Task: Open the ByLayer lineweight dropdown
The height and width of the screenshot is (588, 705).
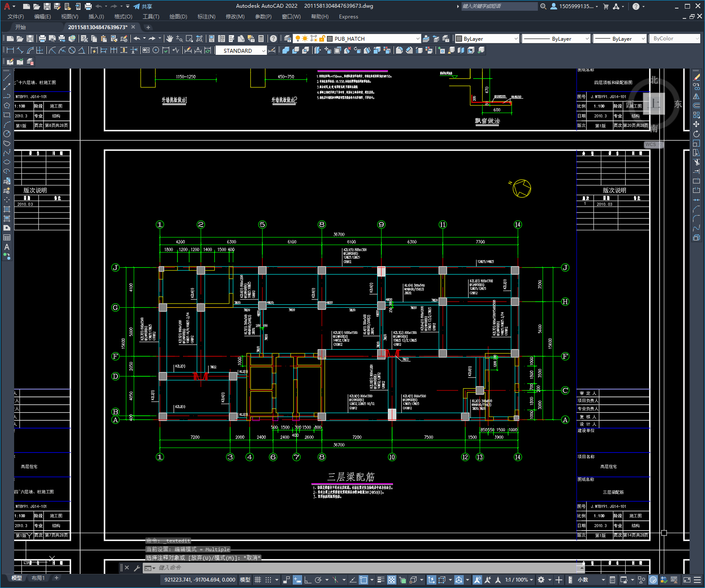Action: click(x=643, y=39)
